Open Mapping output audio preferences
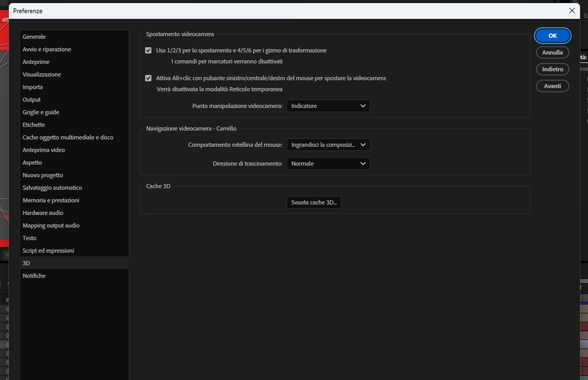Screen dimensions: 588x380 pyautogui.click(x=74, y=226)
